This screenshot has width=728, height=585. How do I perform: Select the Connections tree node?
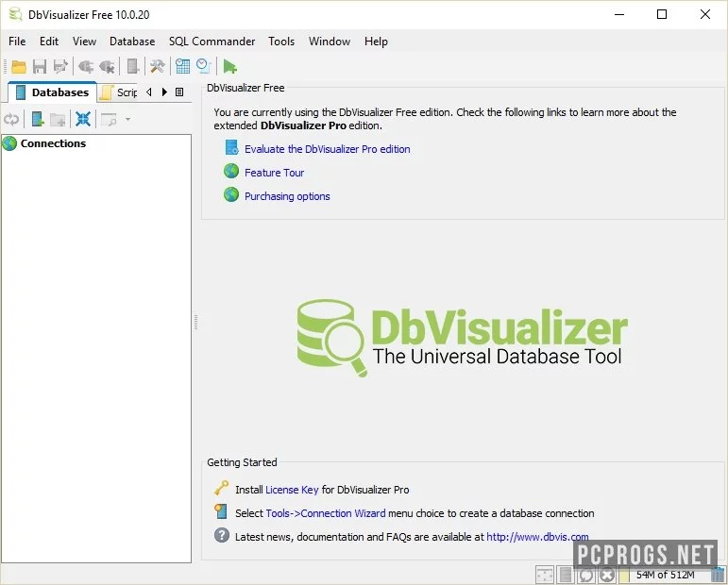(44, 143)
